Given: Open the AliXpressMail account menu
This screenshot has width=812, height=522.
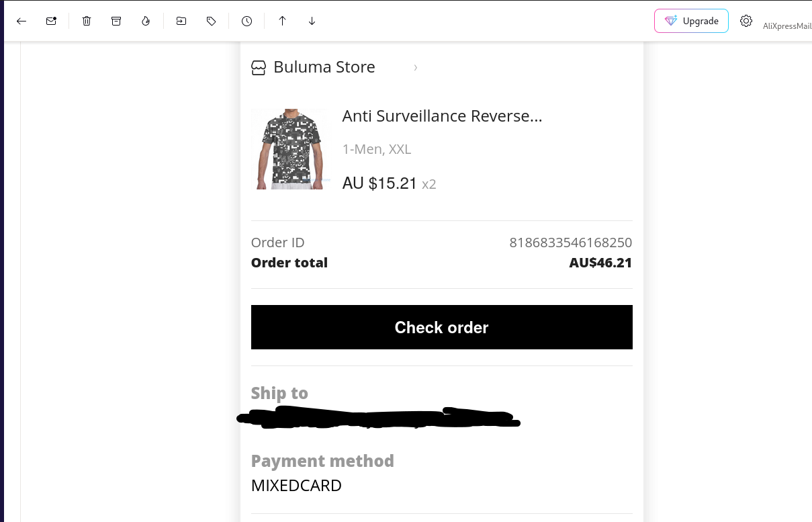Looking at the screenshot, I should 787,26.
